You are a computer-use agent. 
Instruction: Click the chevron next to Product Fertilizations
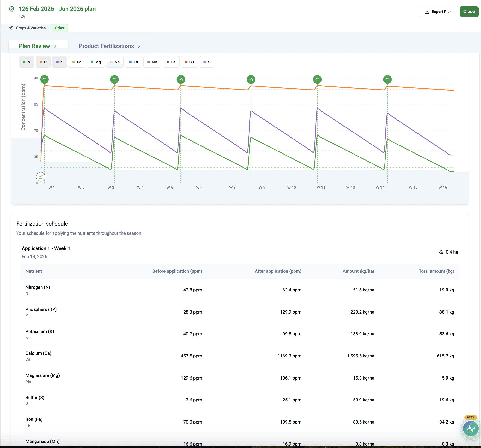coord(139,46)
